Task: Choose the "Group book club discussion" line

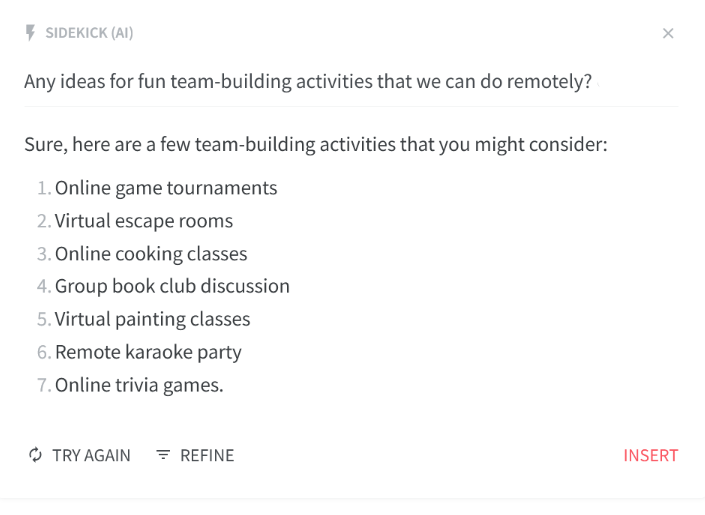Action: tap(172, 286)
